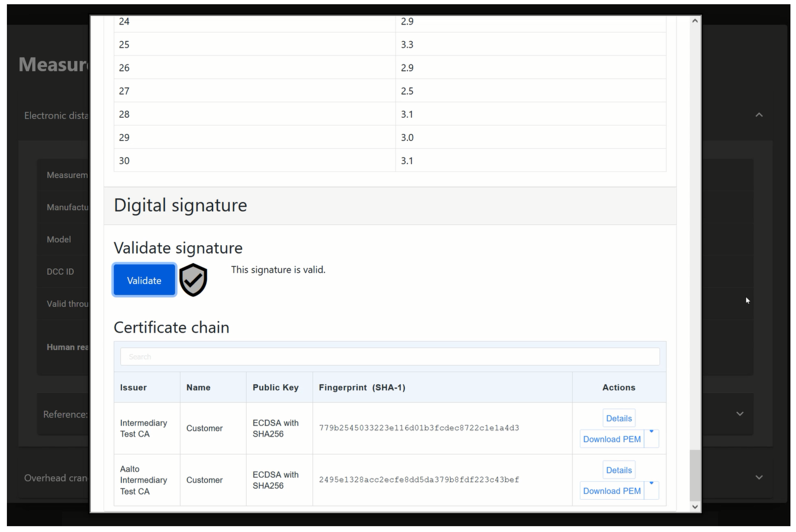Open Details for Aalto Intermediary Test CA
This screenshot has width=796, height=532.
tap(618, 470)
